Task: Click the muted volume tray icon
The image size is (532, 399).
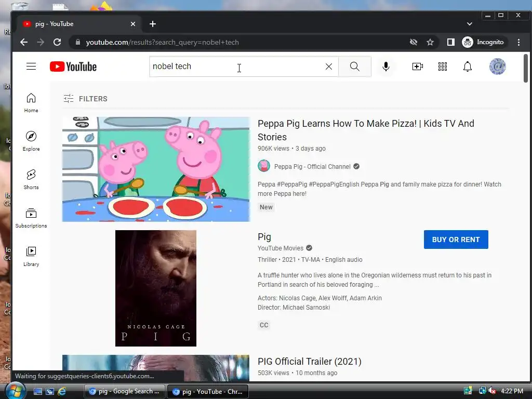Action: 493,391
